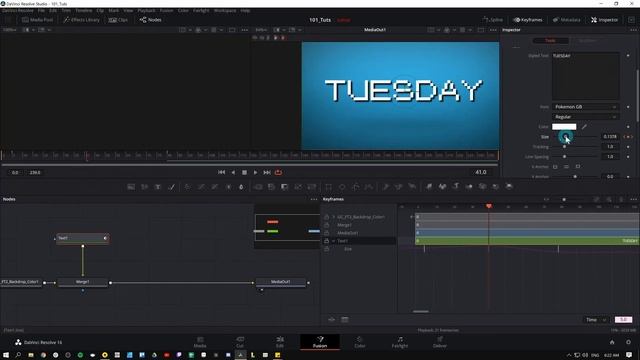Image resolution: width=640 pixels, height=360 pixels.
Task: Open left viewer three-dot options menu
Action: coord(244,30)
